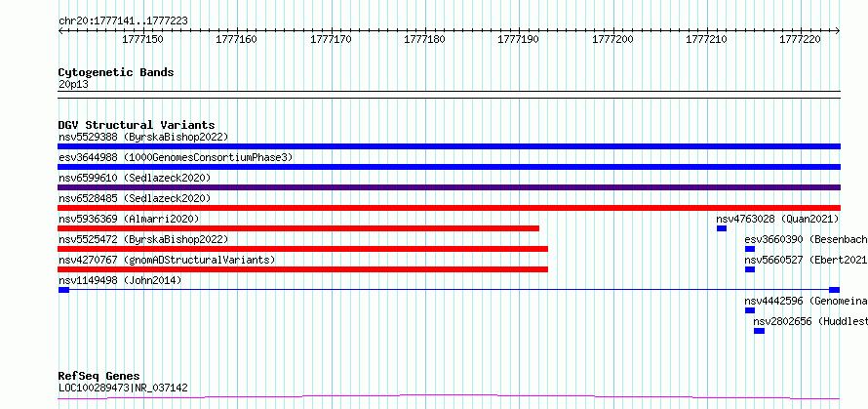
Task: Open variant nsv5660527 (Ebert2021) label
Action: click(x=806, y=260)
